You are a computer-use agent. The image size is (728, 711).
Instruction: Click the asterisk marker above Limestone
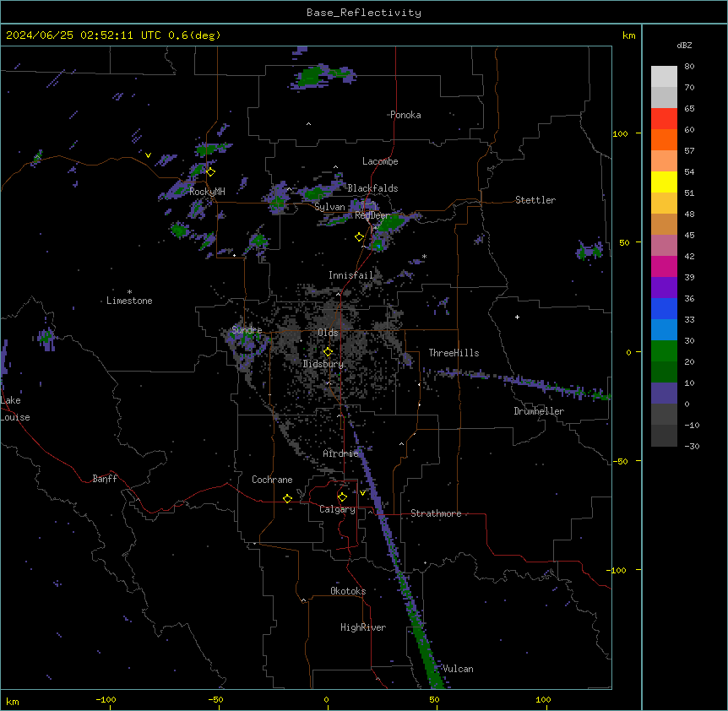[129, 292]
